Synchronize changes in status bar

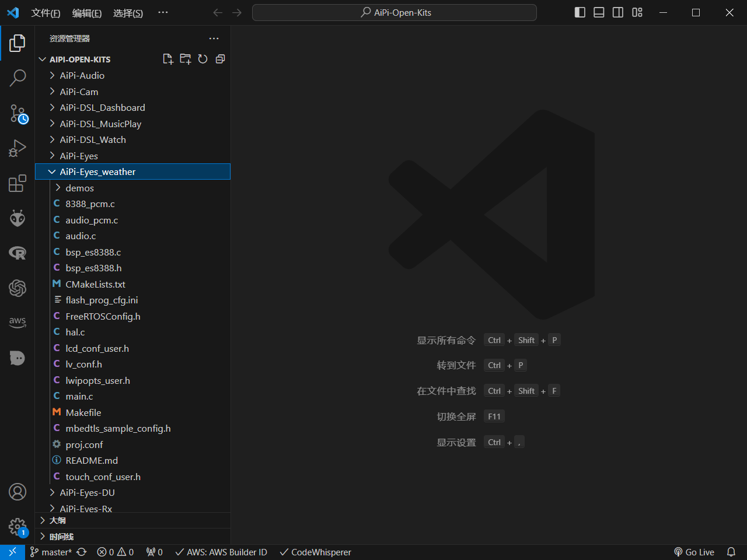pyautogui.click(x=82, y=552)
